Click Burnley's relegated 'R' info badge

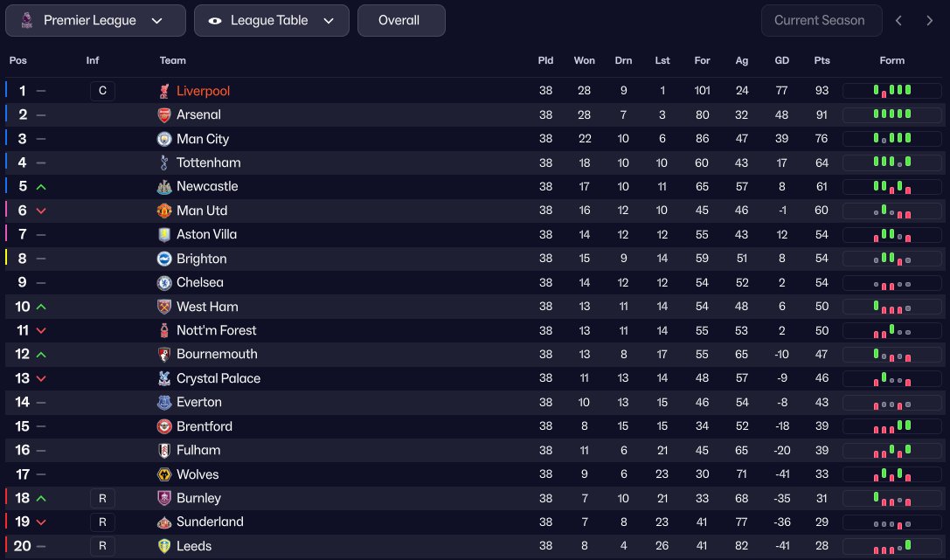[102, 498]
